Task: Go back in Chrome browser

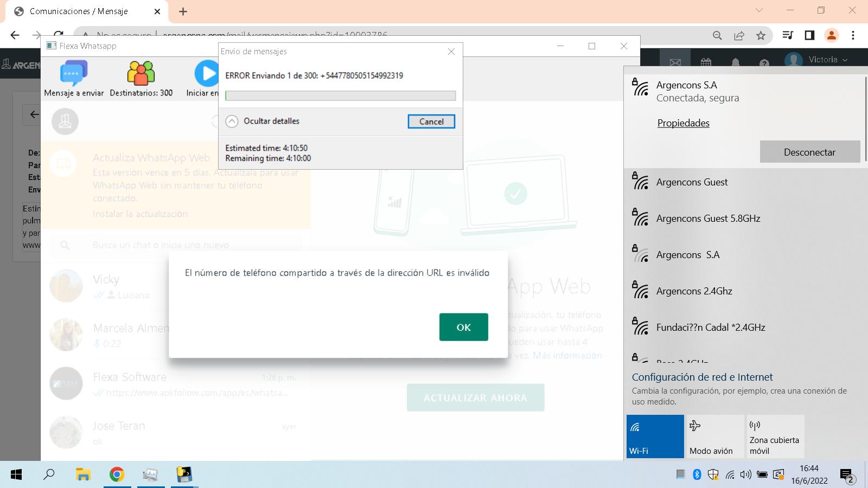Action: click(15, 35)
